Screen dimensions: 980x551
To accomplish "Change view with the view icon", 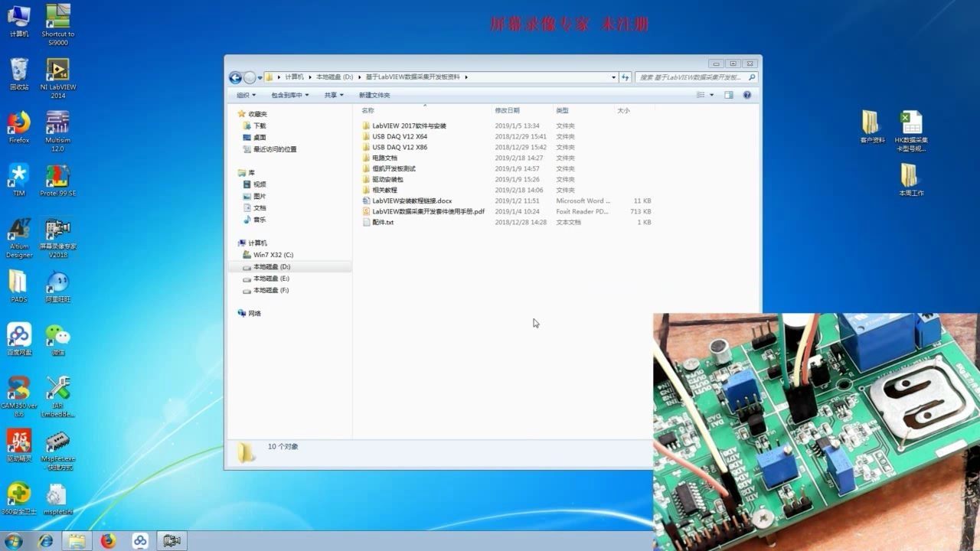I will click(x=701, y=95).
